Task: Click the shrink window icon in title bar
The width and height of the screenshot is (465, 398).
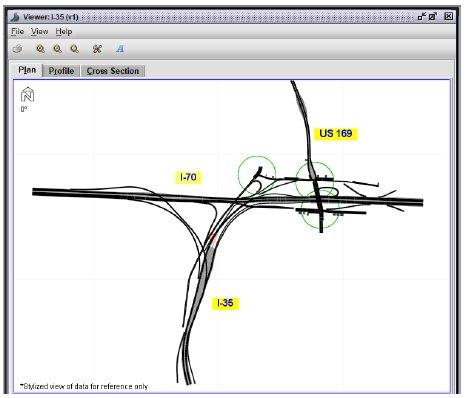Action: coord(422,16)
